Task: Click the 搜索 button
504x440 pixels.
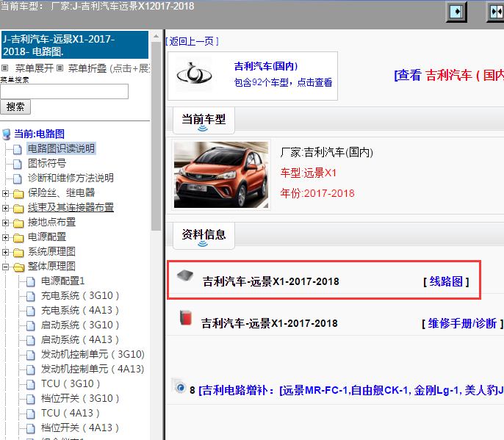Action: tap(15, 107)
